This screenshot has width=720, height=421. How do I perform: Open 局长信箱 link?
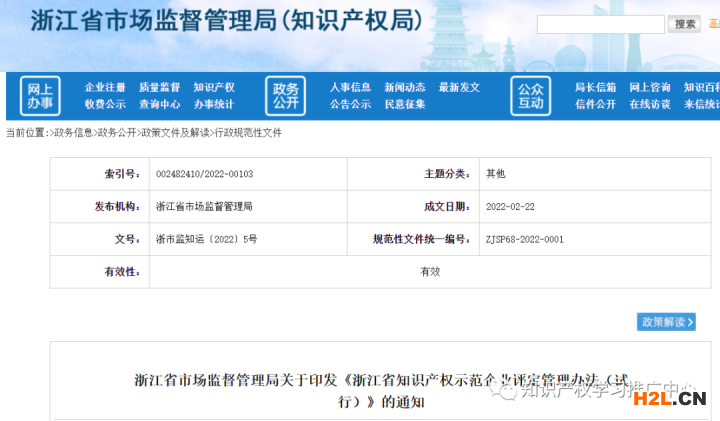coord(595,88)
